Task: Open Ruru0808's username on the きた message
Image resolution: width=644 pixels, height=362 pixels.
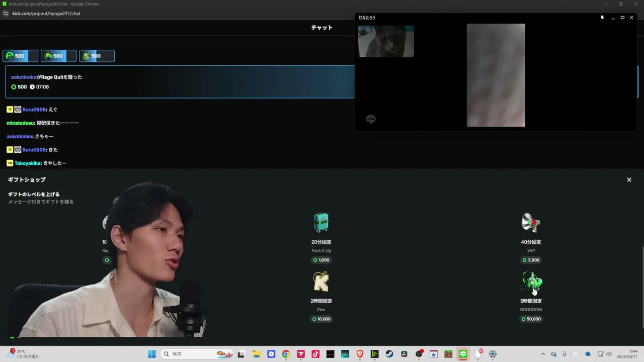Action: tap(34, 149)
